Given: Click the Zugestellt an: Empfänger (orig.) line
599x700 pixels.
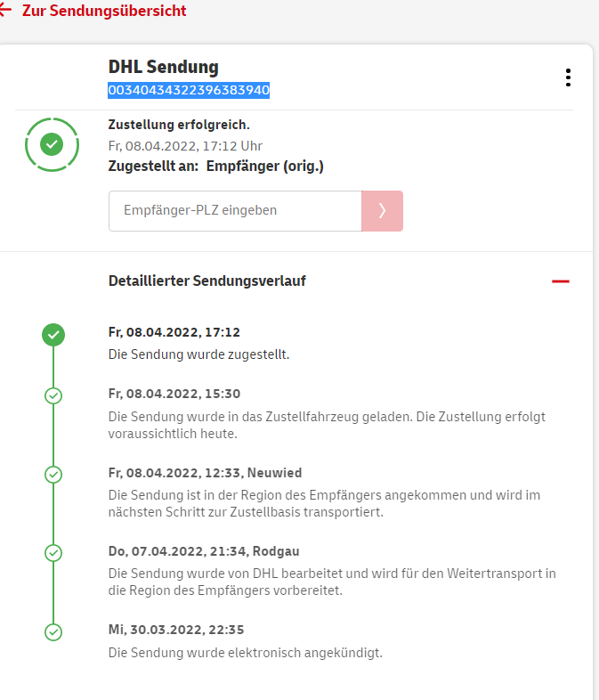Looking at the screenshot, I should [x=215, y=166].
